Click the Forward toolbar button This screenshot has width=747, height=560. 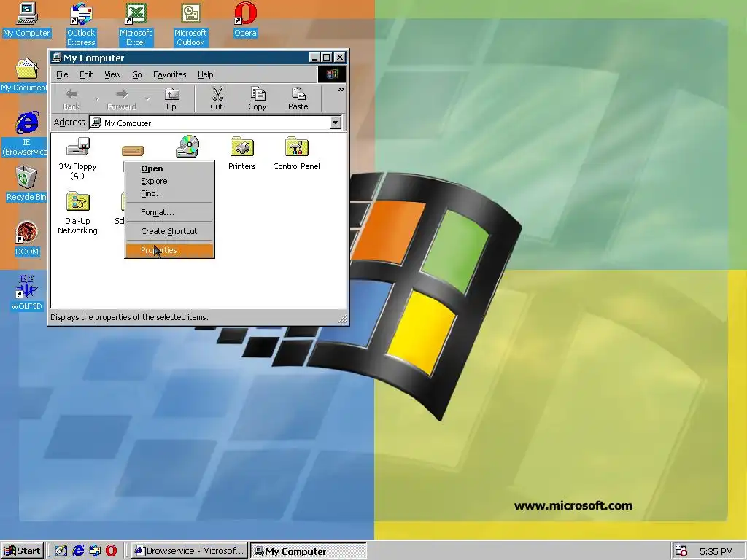click(122, 99)
